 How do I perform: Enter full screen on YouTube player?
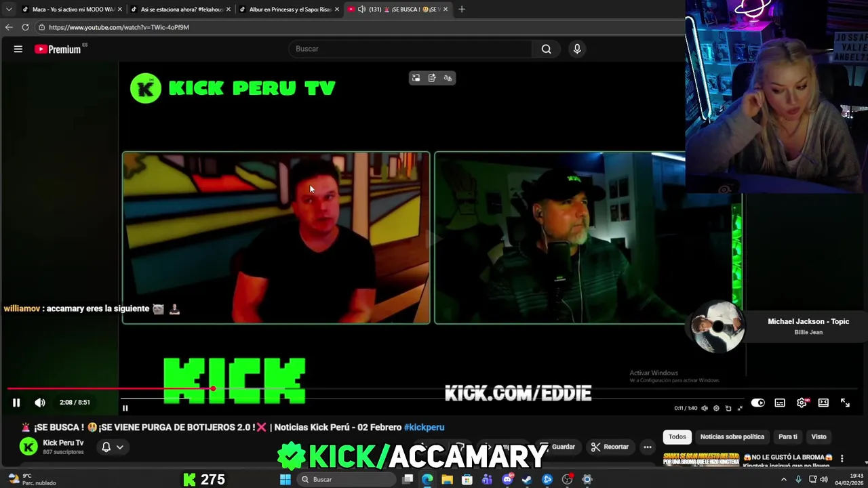[845, 403]
